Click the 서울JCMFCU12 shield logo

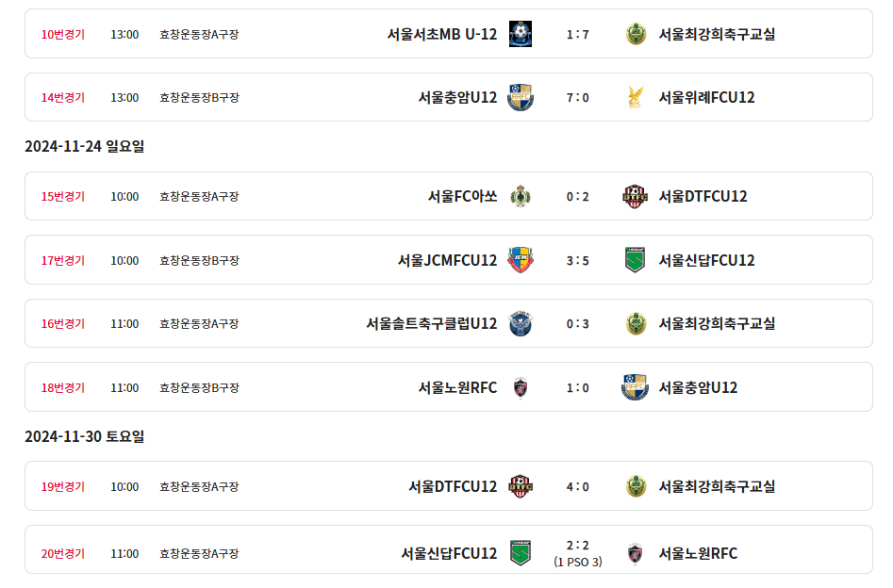[x=520, y=260]
